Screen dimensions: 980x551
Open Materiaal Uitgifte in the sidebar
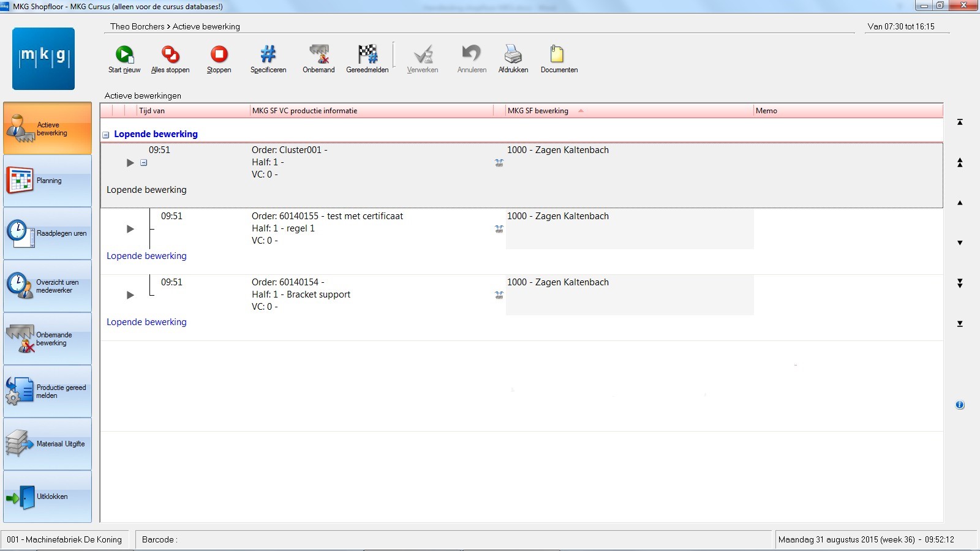pos(47,444)
